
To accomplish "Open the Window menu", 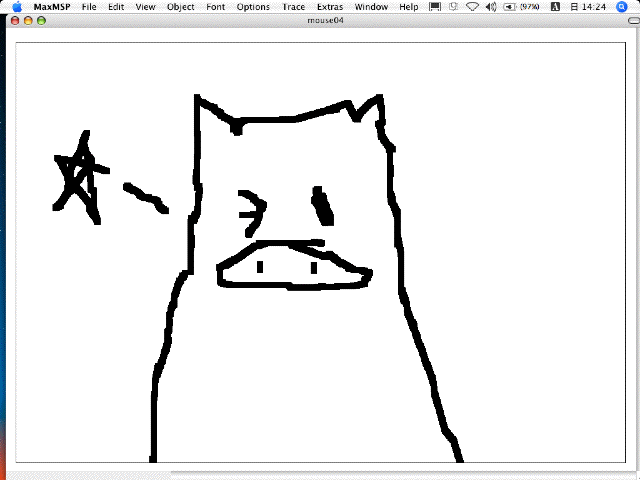I will coord(371,7).
